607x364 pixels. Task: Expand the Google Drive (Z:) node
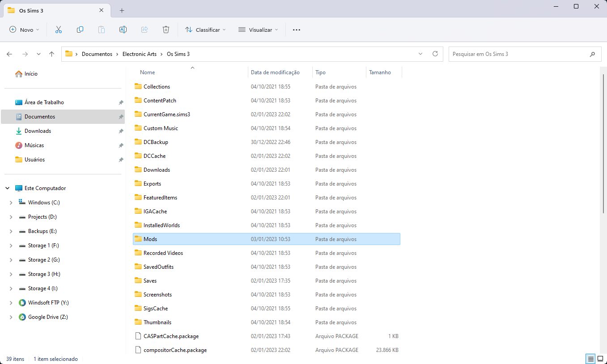[x=11, y=317]
